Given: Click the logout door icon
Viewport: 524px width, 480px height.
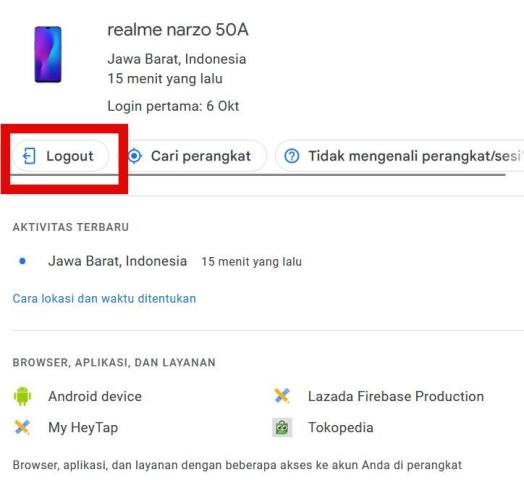Looking at the screenshot, I should coord(29,156).
